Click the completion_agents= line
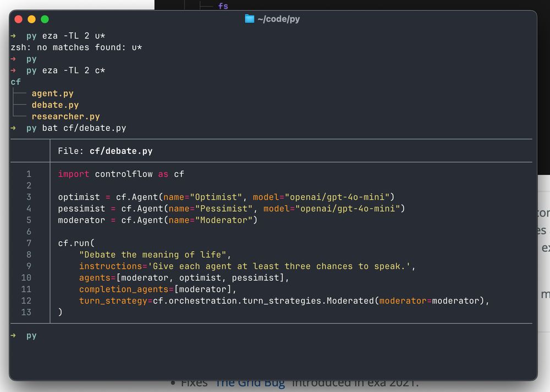This screenshot has width=550, height=392. [158, 289]
